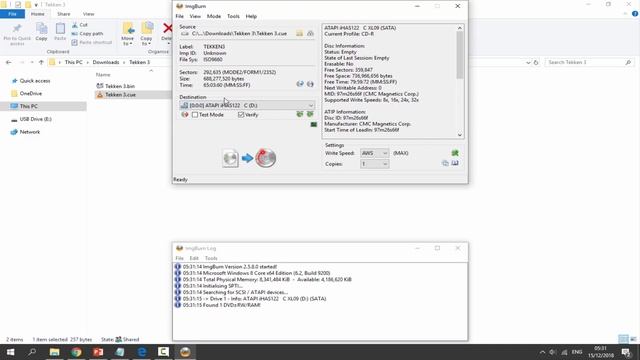Click the green write speed settings icon

click(455, 153)
